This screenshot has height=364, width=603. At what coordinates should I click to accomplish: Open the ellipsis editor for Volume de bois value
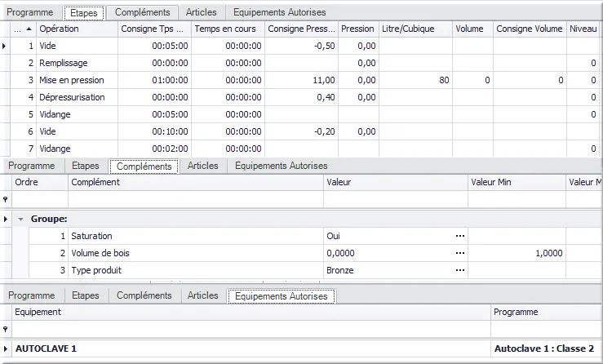[x=460, y=253]
